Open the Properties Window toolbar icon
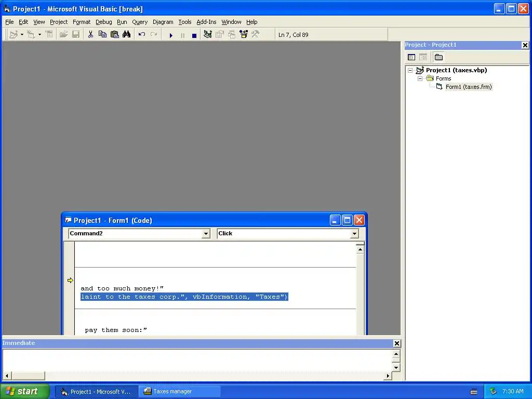The image size is (532, 399). (220, 35)
